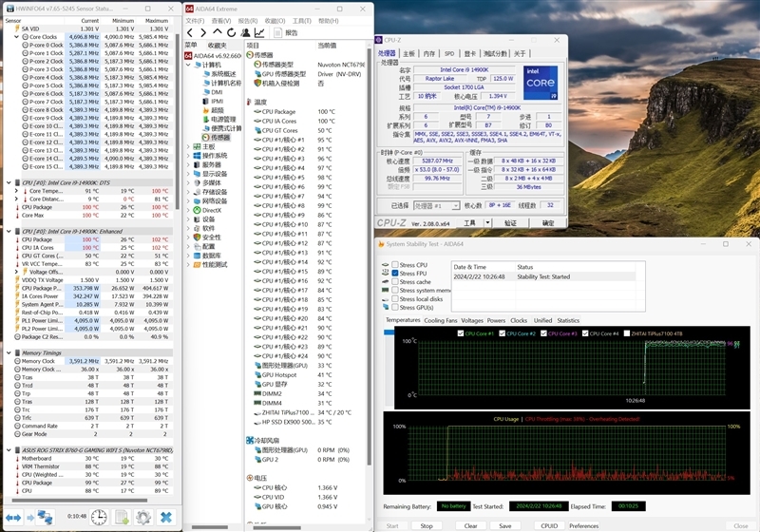Switch to the Cooling Fans tab
760x532 pixels.
[440, 320]
